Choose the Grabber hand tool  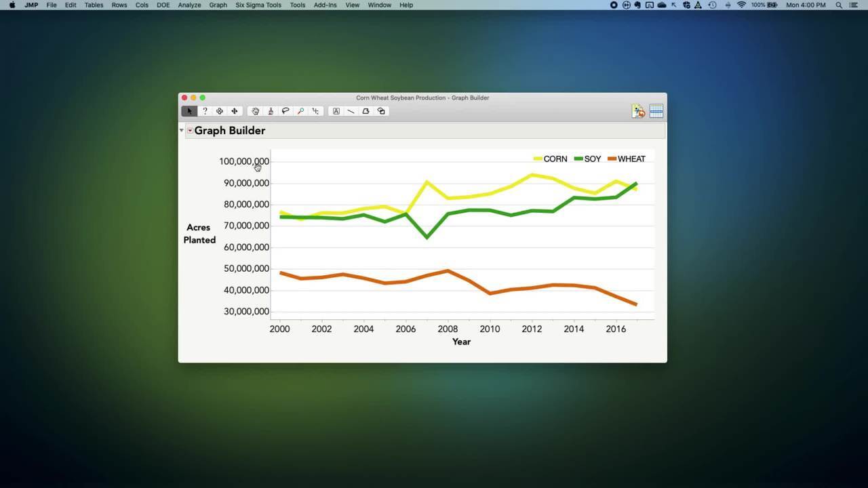pyautogui.click(x=256, y=111)
